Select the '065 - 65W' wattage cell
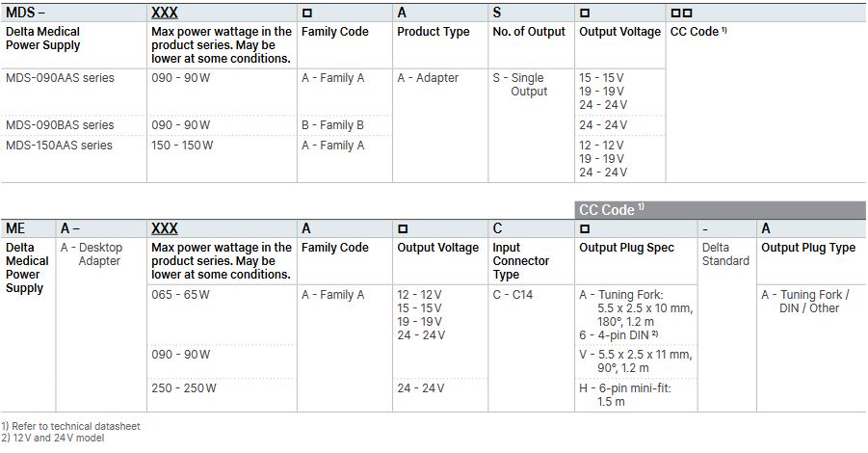This screenshot has height=453, width=868. (180, 295)
